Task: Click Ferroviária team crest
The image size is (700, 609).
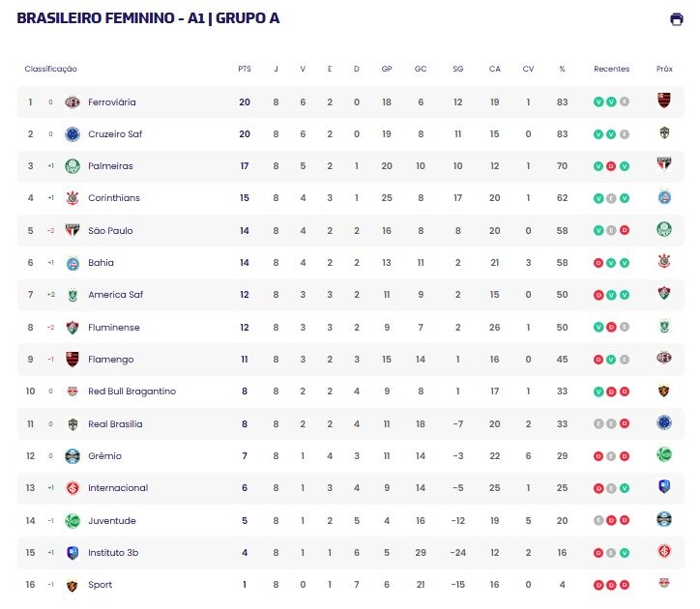Action: click(x=73, y=102)
